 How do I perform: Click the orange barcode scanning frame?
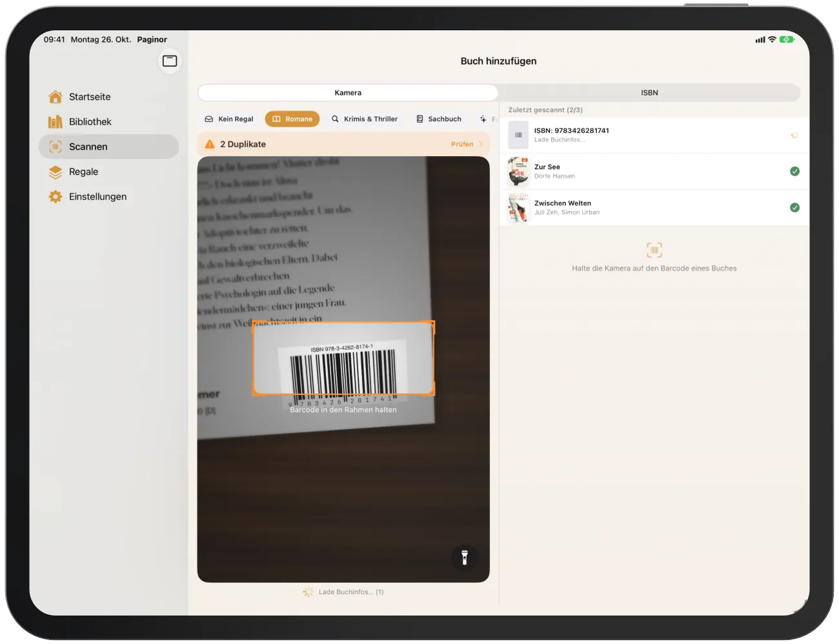click(343, 358)
